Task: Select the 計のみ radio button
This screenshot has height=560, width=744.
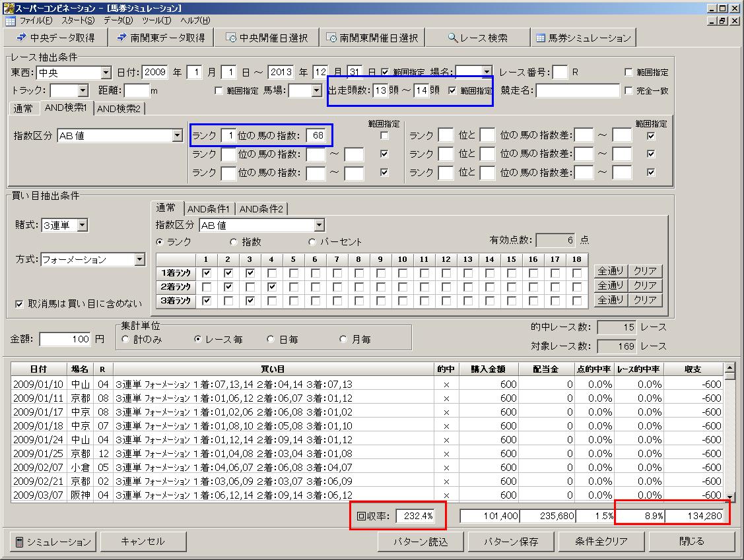Action: [x=125, y=339]
